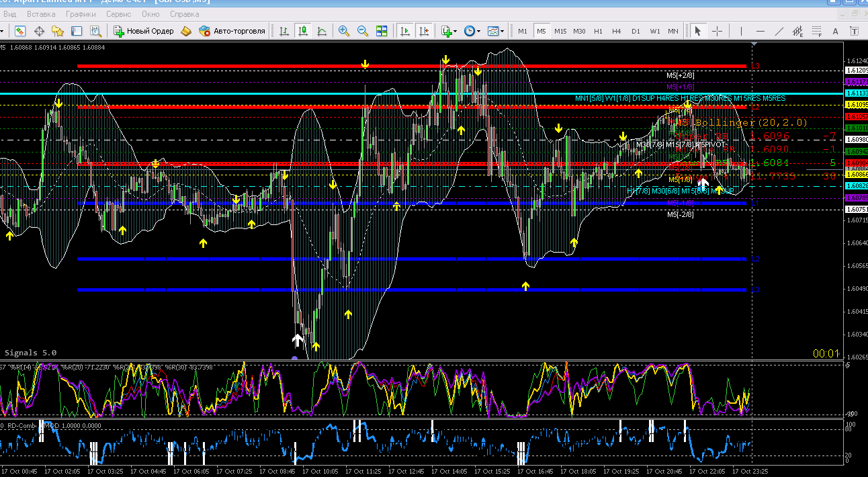
Task: Select the Crosshair tool
Action: click(718, 31)
